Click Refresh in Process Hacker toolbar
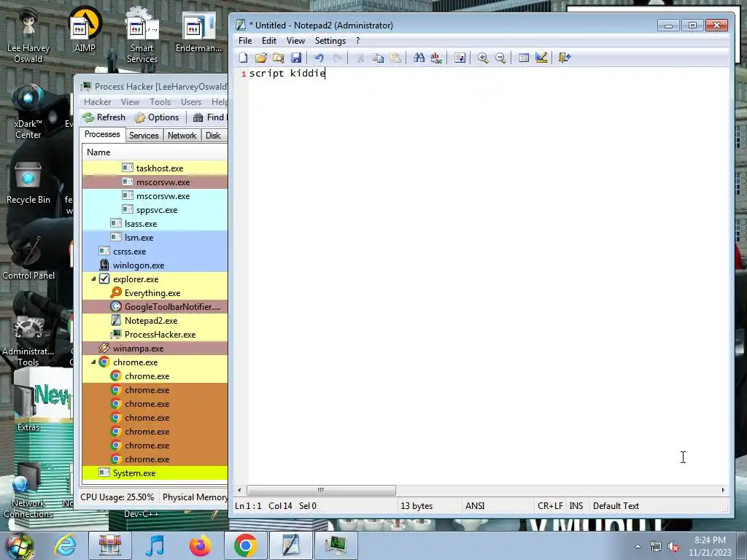The height and width of the screenshot is (560, 747). click(104, 117)
